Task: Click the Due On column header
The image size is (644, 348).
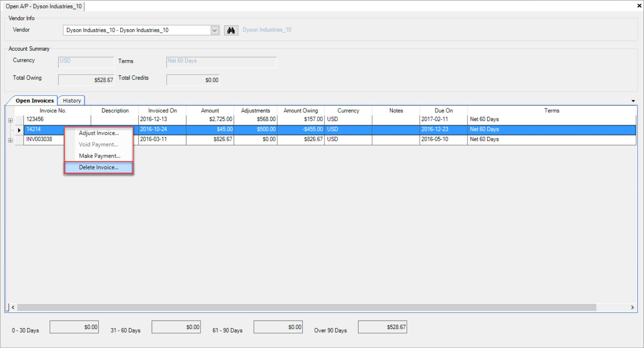Action: (444, 110)
